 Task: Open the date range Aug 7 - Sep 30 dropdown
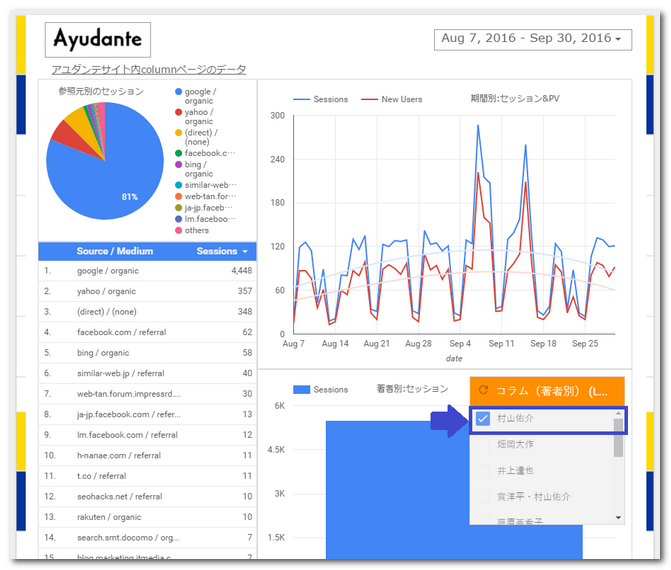coord(533,39)
